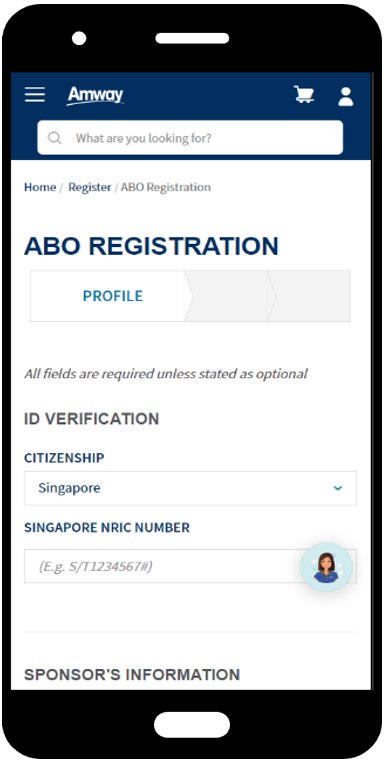Open the hamburger navigation menu
385x763 pixels.
point(35,95)
